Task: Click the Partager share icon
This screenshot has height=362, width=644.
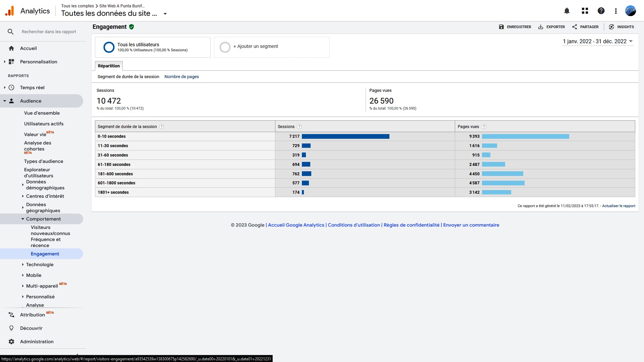Action: [575, 27]
